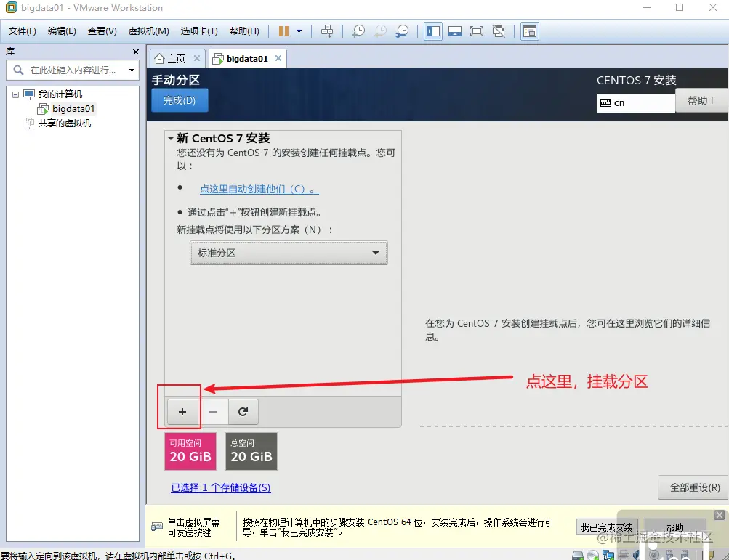This screenshot has height=560, width=729.
Task: Click the printer status icon
Action: click(x=624, y=556)
